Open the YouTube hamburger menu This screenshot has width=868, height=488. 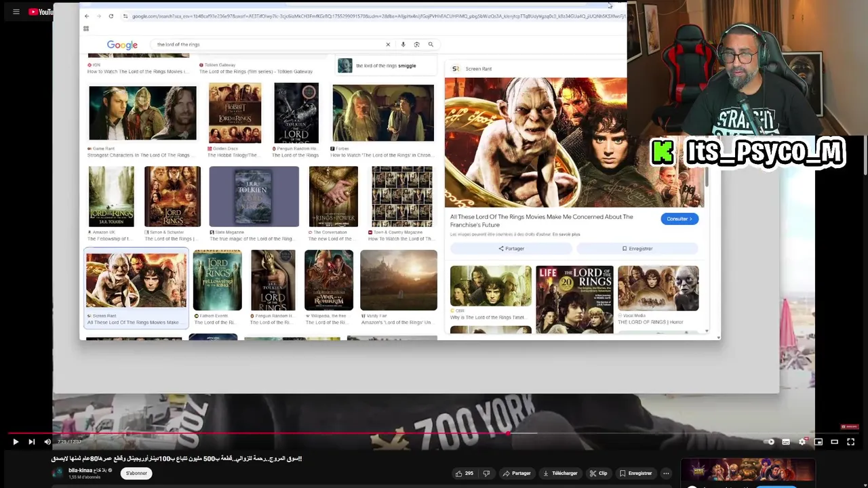[x=16, y=12]
